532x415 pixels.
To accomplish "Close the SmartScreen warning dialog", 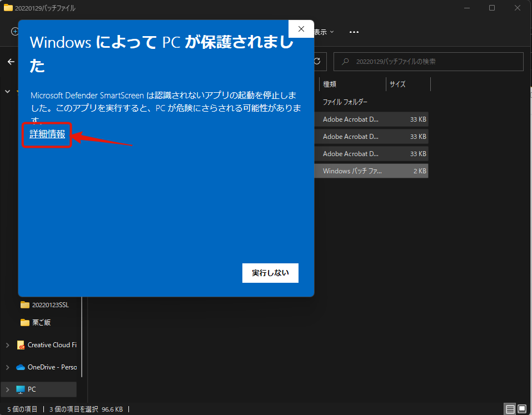I will (301, 29).
